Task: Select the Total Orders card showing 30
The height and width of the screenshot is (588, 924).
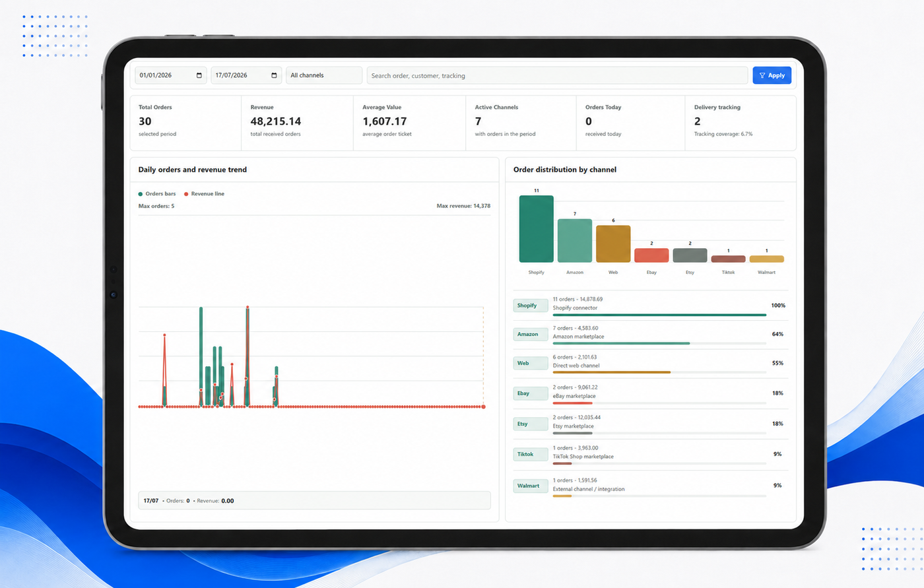Action: click(x=185, y=123)
